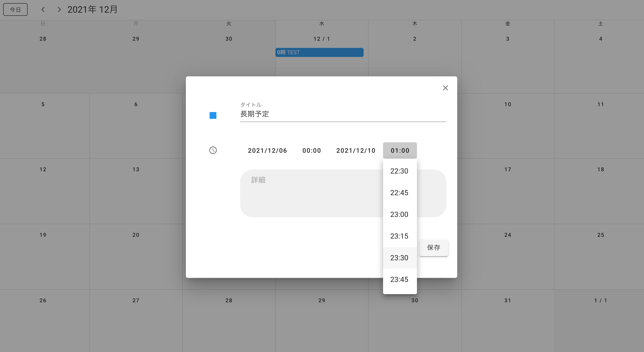Click the 保存 save button
644x352 pixels.
433,248
